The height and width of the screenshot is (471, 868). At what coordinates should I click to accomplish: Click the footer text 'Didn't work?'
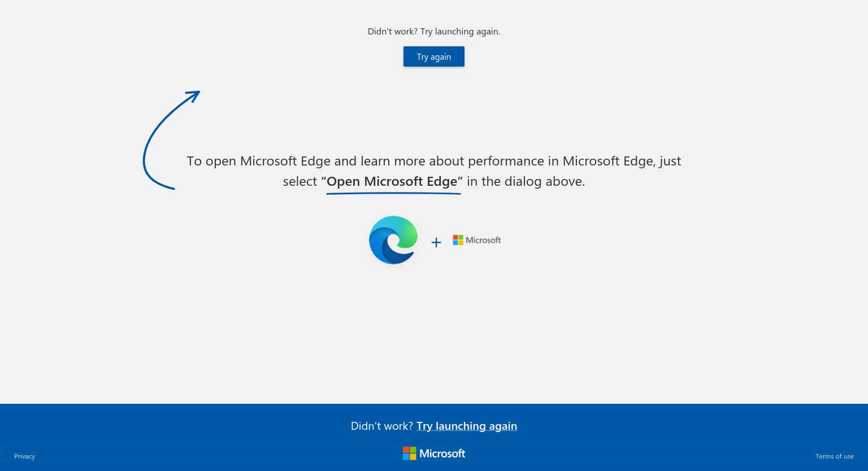pos(382,426)
